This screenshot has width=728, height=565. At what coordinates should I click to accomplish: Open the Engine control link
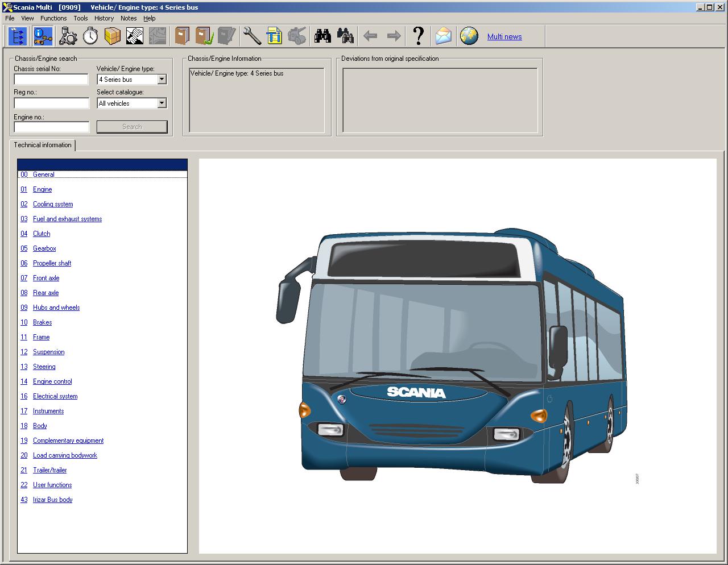52,381
